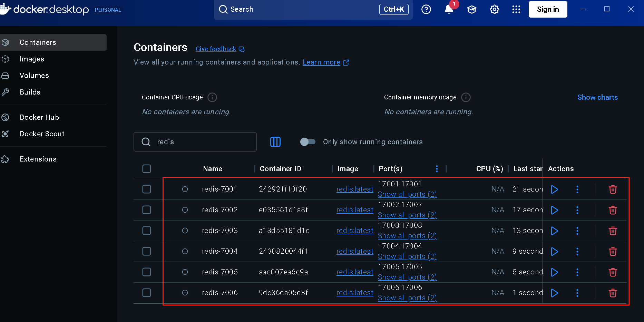Sort by the CPU (%) column header
Image resolution: width=644 pixels, height=322 pixels.
tap(489, 169)
